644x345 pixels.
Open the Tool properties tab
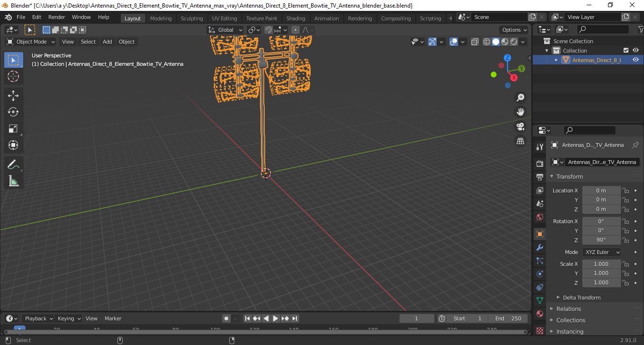coord(540,147)
